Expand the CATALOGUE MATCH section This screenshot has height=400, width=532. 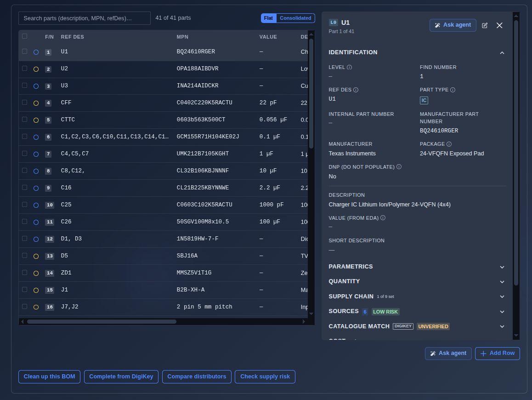point(502,326)
